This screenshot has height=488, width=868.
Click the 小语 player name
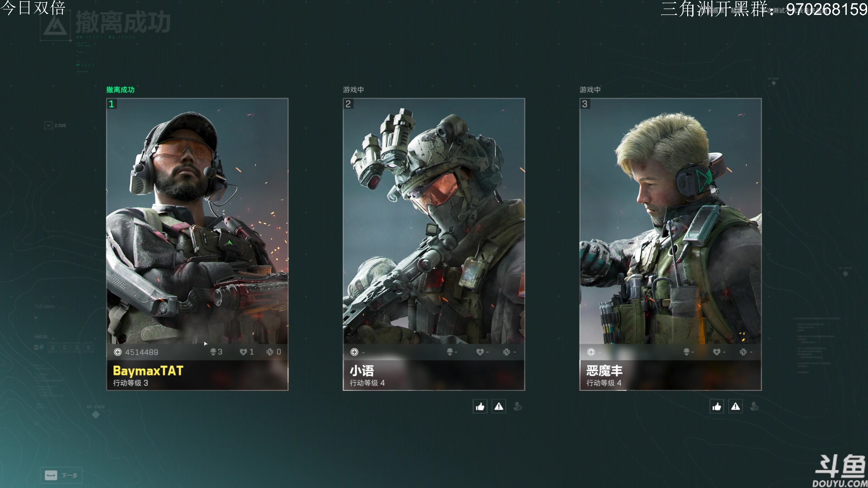click(x=362, y=371)
